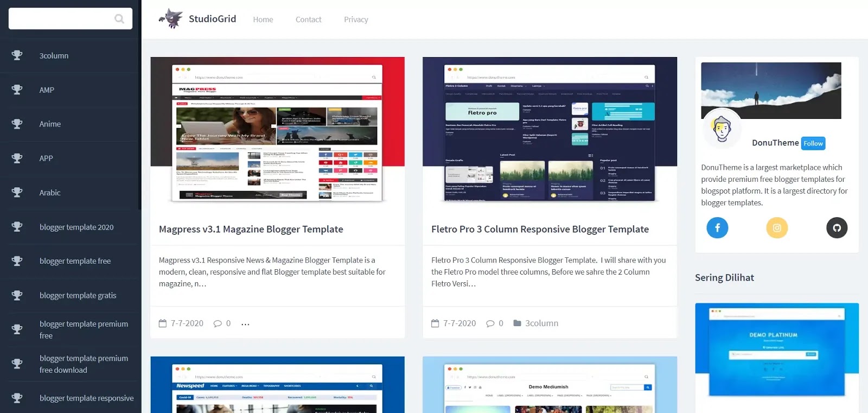Click the three-dots more icon on Magpress post

(245, 324)
